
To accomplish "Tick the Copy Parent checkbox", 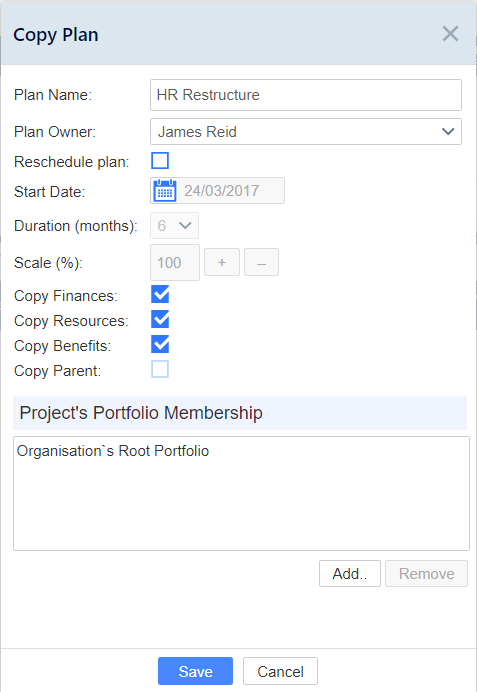I will [x=160, y=369].
